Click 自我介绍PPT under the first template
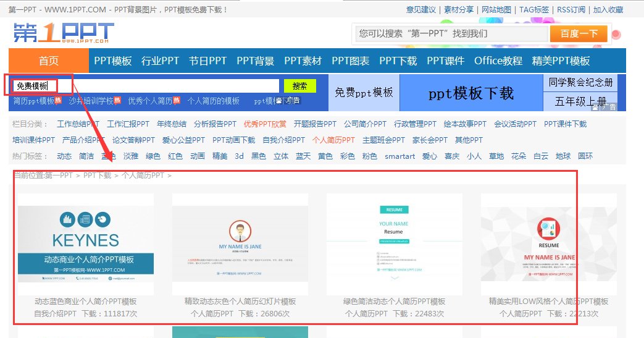This screenshot has width=644, height=338. [x=55, y=314]
